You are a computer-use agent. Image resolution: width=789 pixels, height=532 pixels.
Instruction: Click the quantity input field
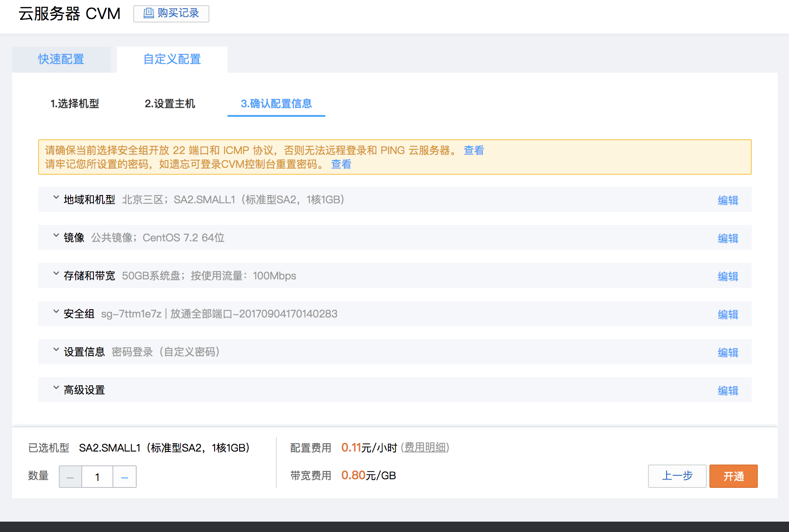(97, 477)
